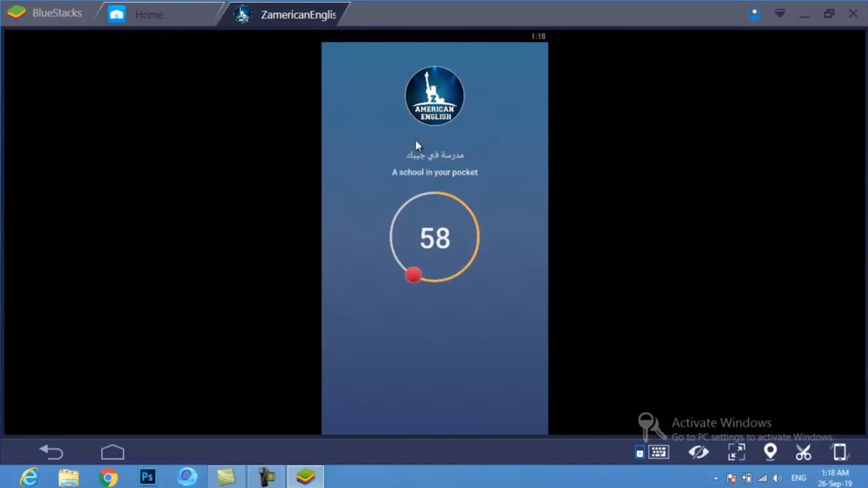Click the Action Center flag icon
This screenshot has width=868, height=488.
(x=732, y=479)
